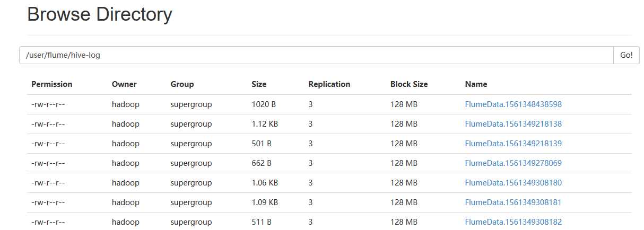
Task: Select the 1.12 KB size cell
Action: point(265,124)
